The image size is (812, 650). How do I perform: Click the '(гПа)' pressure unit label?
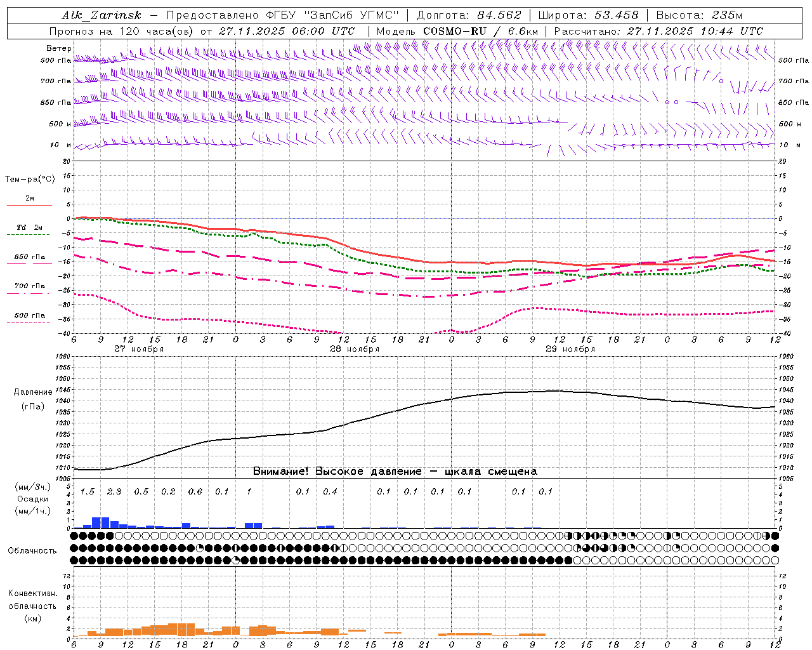pos(33,406)
